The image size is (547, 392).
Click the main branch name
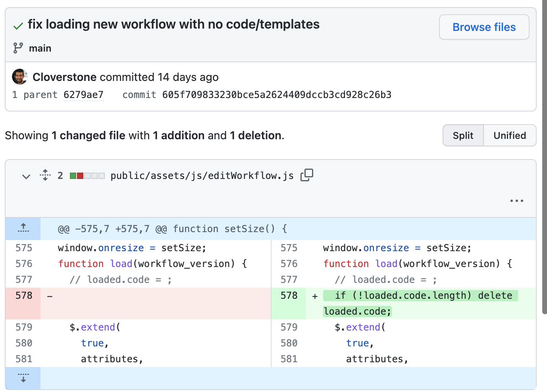[x=40, y=48]
